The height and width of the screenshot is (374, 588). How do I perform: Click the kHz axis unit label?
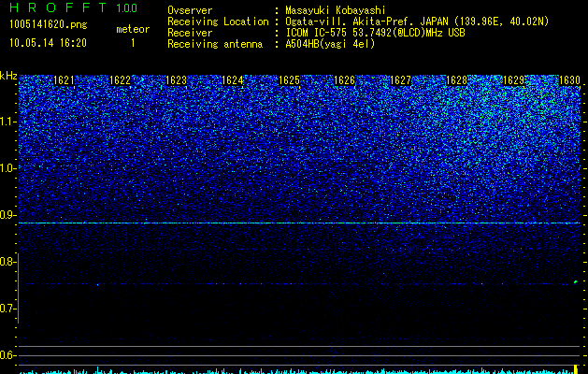point(8,76)
